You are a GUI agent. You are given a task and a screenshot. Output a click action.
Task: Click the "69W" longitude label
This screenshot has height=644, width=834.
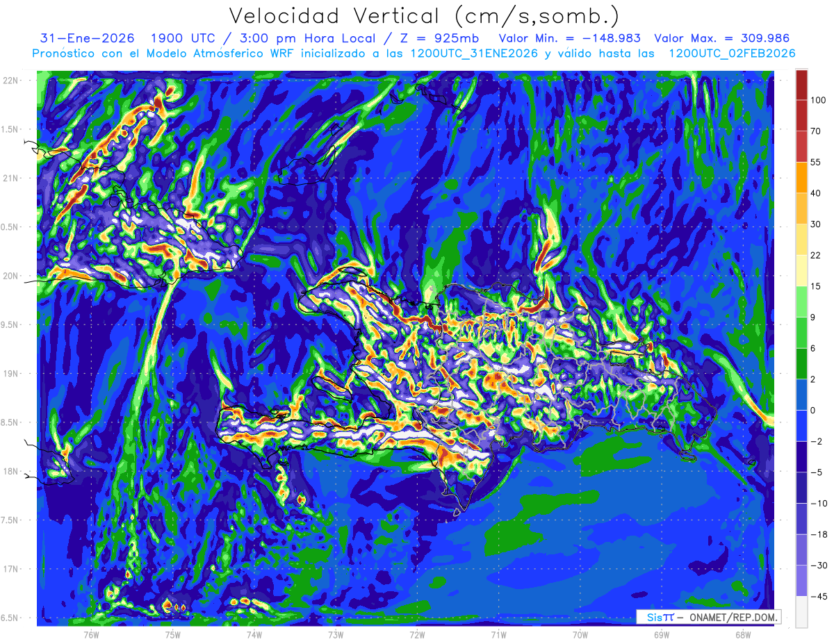[662, 634]
